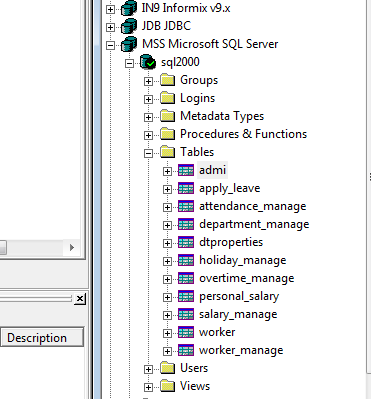Click the MSS Microsoft SQL Server database icon
This screenshot has height=399, width=371.
coord(129,44)
